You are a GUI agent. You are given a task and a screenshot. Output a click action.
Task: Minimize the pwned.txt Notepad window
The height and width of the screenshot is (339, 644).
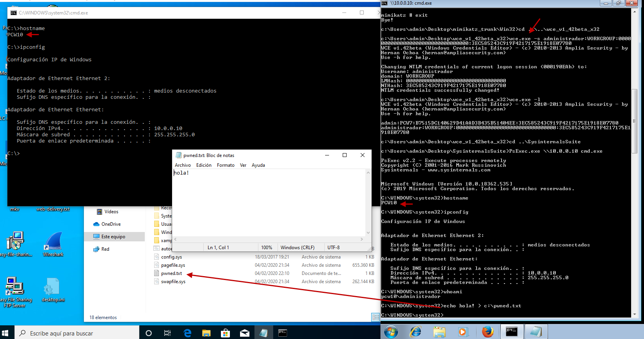click(x=327, y=155)
